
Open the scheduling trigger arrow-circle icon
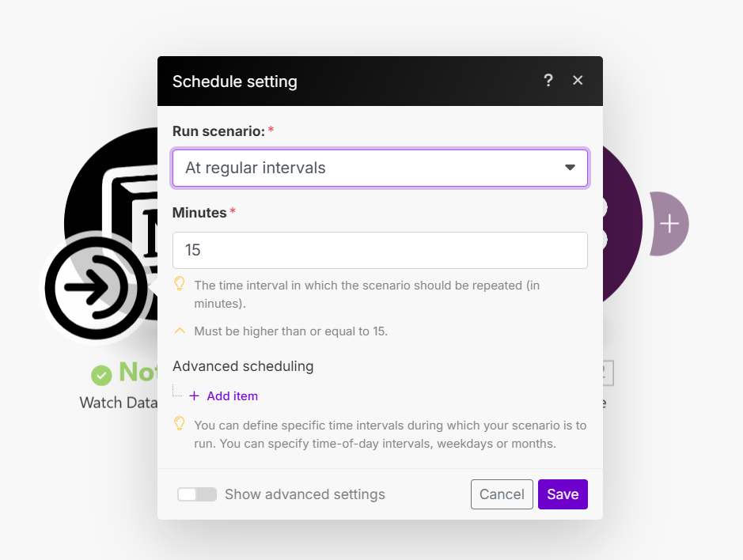tap(97, 288)
